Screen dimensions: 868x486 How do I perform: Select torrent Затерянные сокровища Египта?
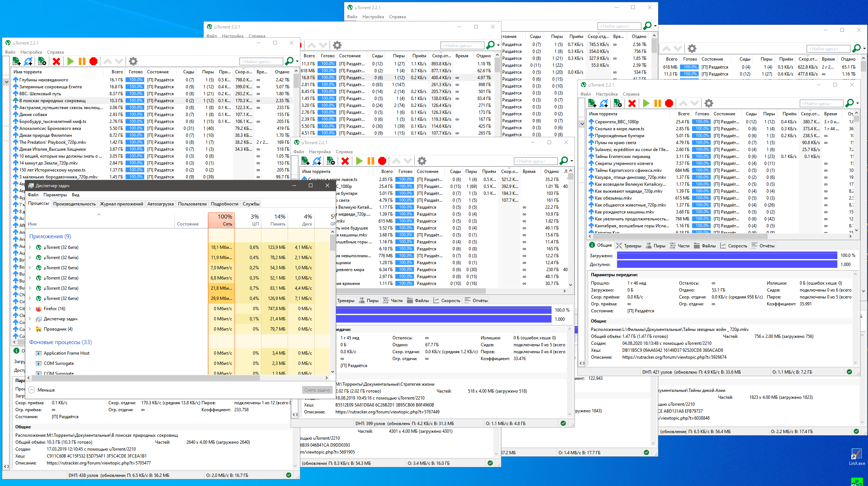(151, 87)
